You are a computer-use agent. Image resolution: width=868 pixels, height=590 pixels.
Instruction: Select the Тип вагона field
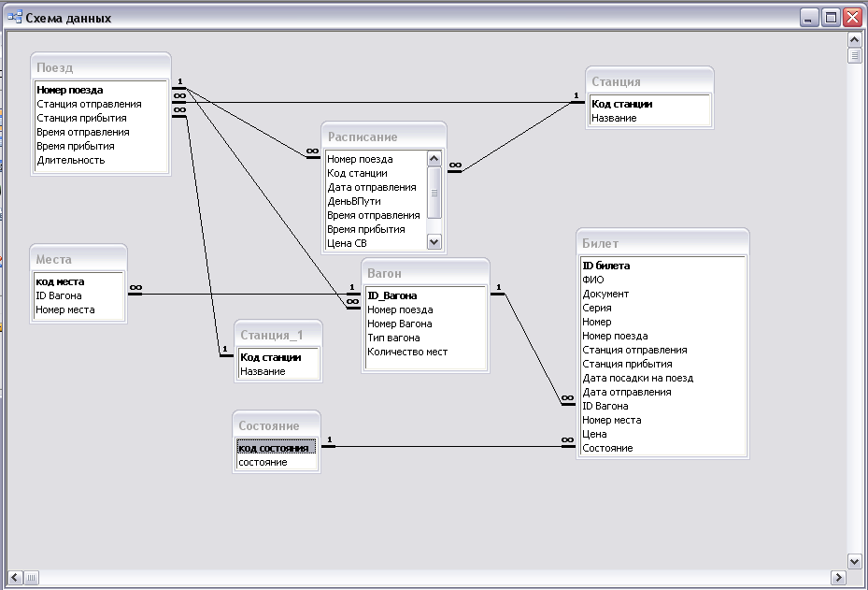pos(425,338)
